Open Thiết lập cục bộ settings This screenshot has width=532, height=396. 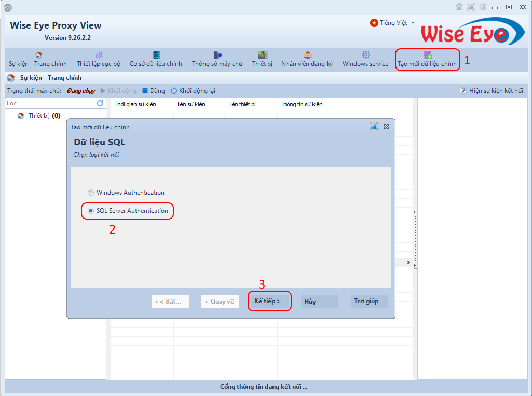click(x=99, y=55)
